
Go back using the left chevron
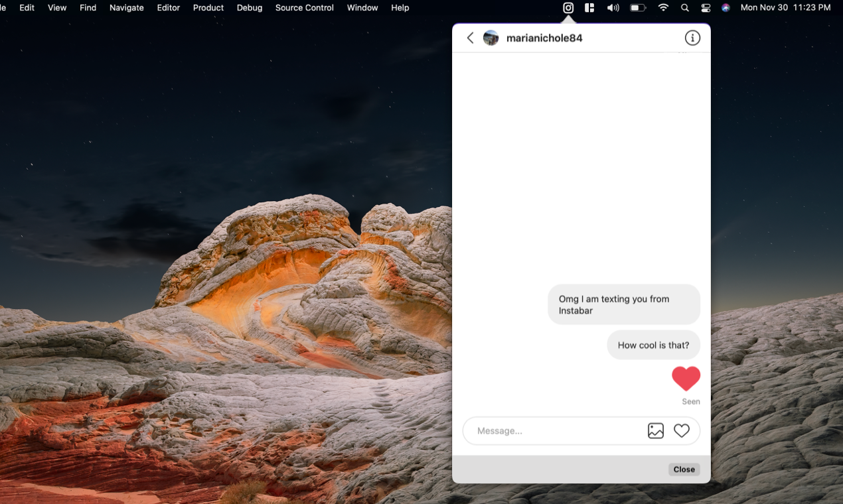tap(470, 38)
